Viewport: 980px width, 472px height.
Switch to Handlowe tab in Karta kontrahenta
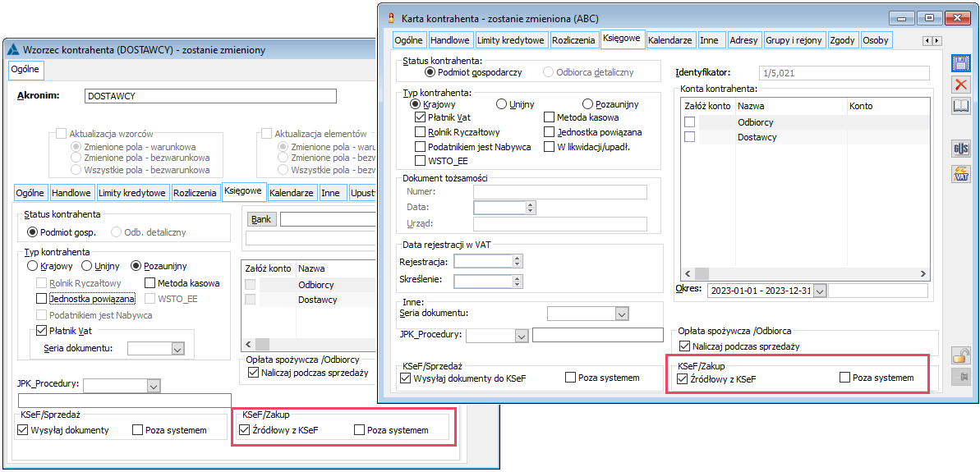tap(450, 40)
